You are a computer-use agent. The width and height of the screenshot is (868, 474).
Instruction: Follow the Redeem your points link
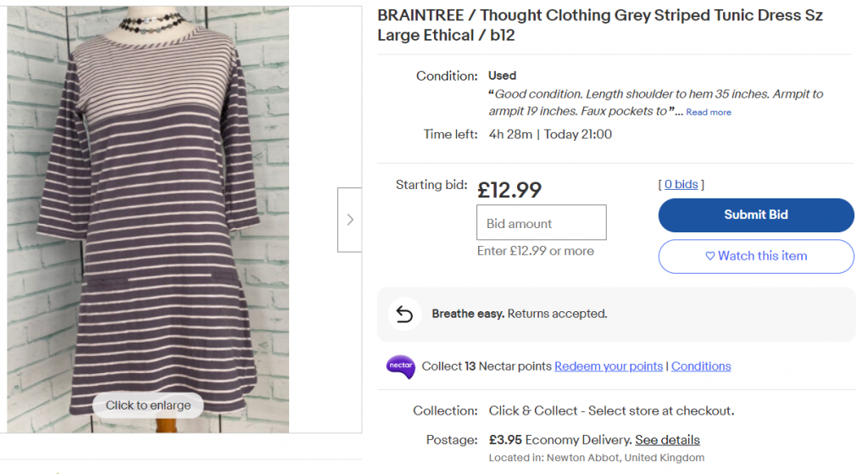[609, 366]
